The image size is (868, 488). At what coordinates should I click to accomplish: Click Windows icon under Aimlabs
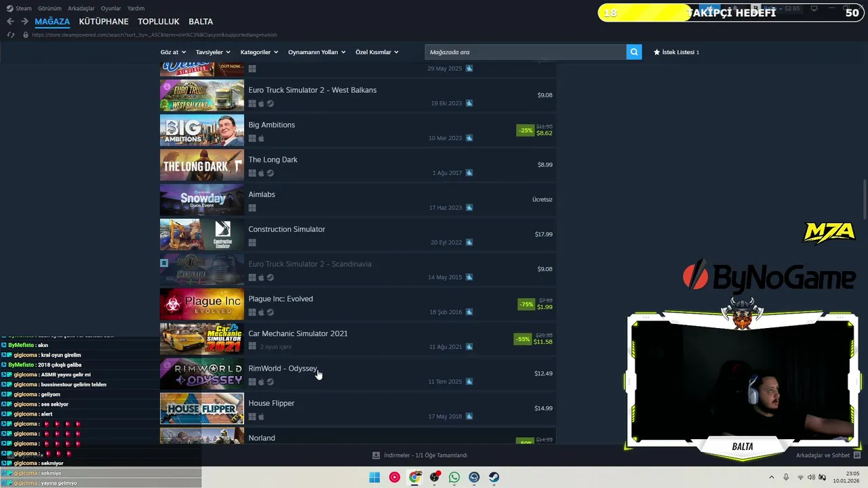(x=252, y=208)
